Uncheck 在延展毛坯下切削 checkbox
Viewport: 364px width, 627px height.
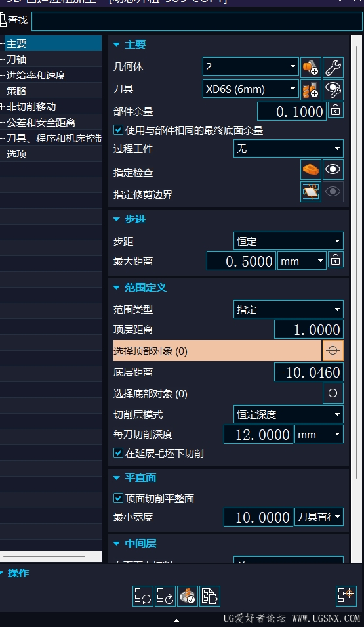click(x=118, y=452)
